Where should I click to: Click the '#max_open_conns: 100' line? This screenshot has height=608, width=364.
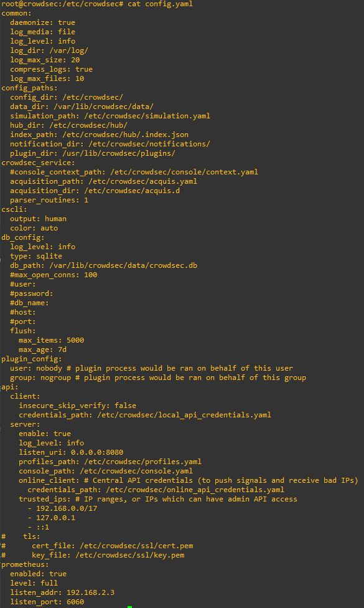tap(54, 275)
